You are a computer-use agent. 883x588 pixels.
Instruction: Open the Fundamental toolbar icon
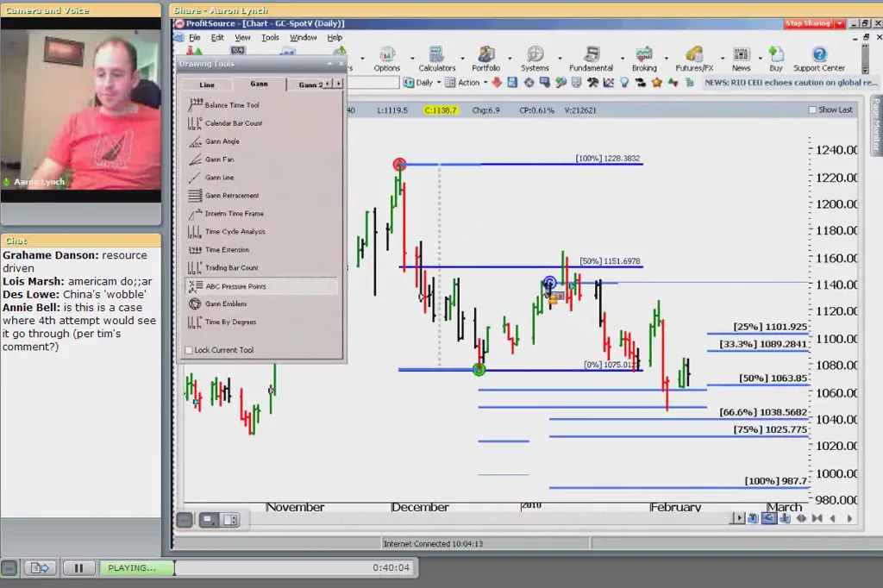point(591,59)
